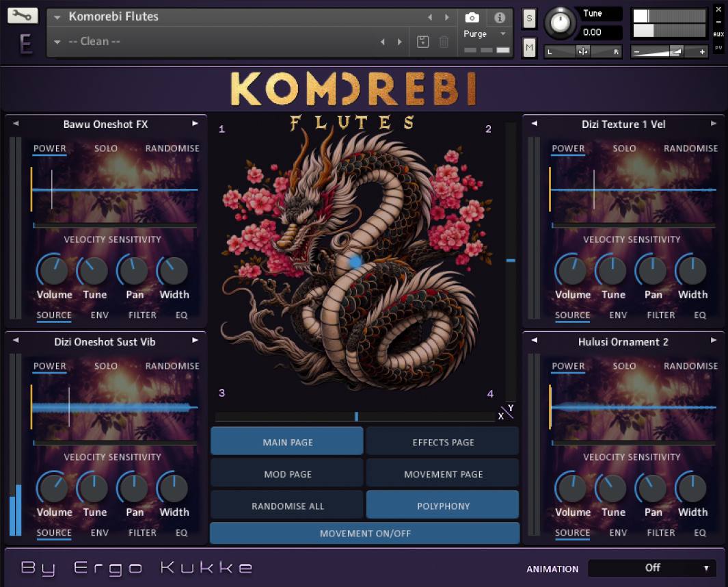The height and width of the screenshot is (587, 728).
Task: Go to previous sound before Dizi Texture 1 Vel
Action: coord(535,124)
